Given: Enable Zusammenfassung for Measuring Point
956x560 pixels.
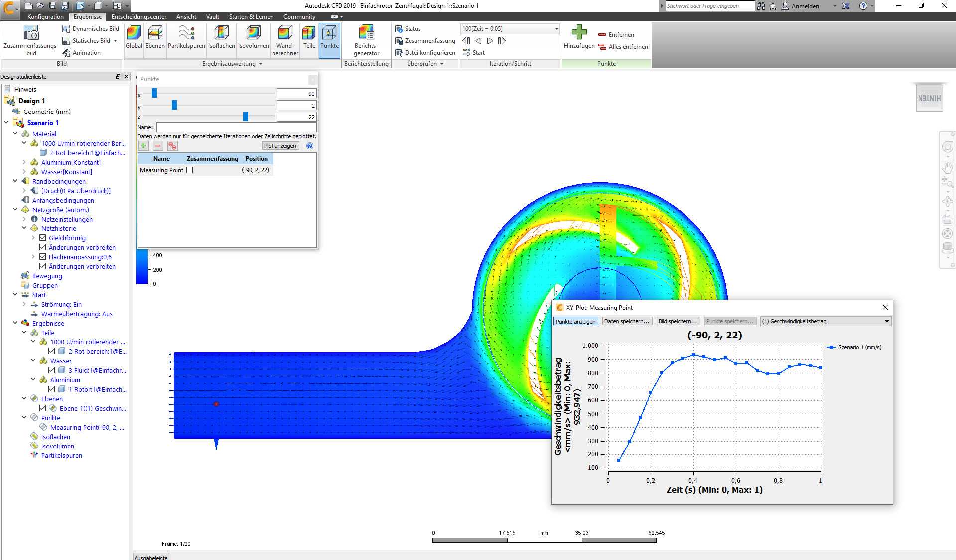Looking at the screenshot, I should (189, 170).
